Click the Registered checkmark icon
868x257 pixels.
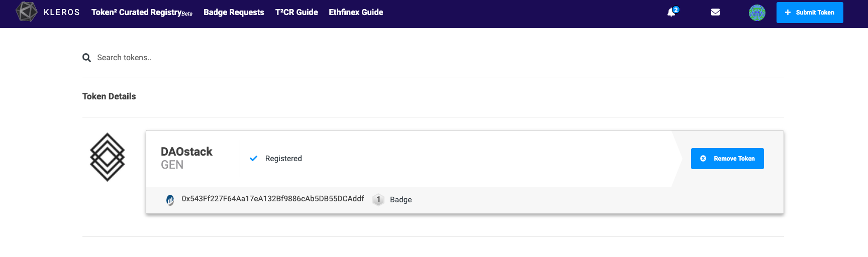[254, 158]
